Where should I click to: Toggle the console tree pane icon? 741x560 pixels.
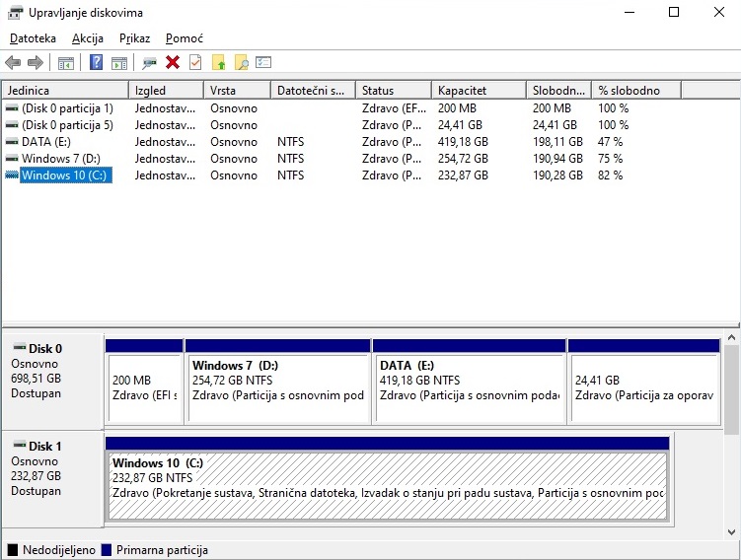click(x=66, y=63)
